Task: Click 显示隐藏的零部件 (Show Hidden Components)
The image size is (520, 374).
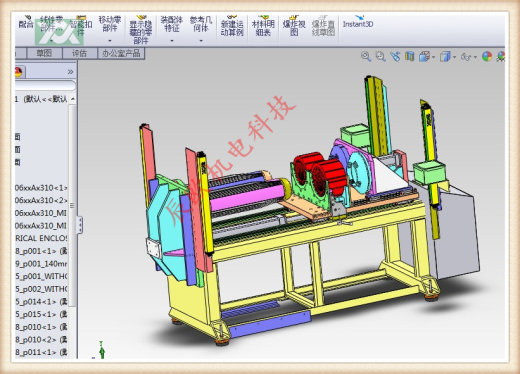Action: [141, 30]
